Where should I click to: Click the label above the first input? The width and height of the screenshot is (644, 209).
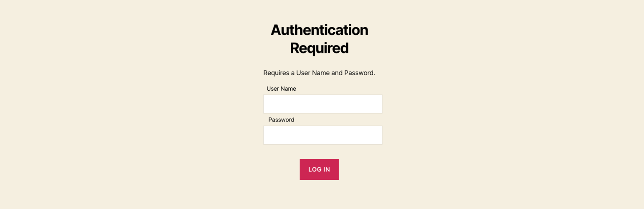pos(281,89)
